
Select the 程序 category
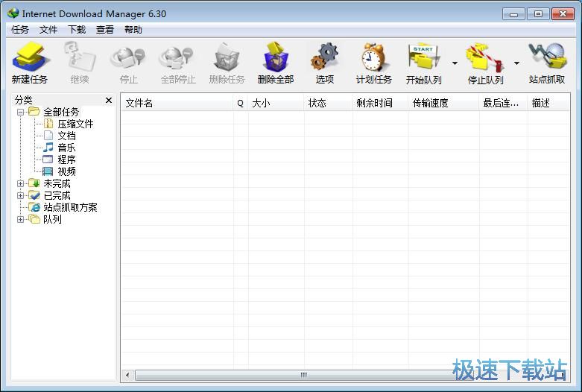coord(67,159)
